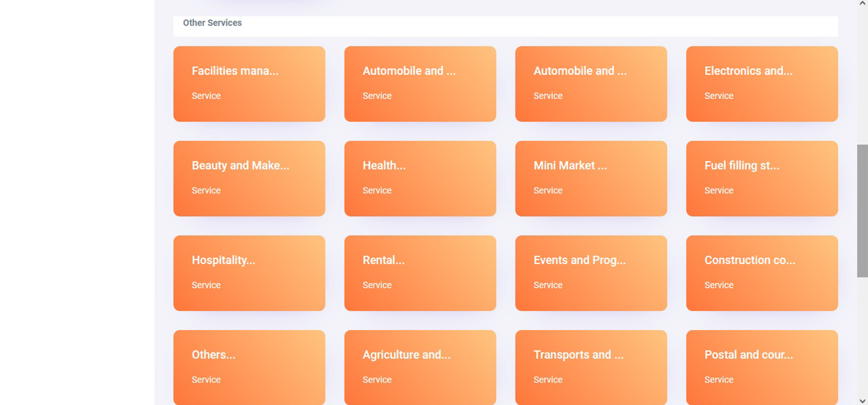Open the Health service card
This screenshot has width=868, height=405.
pyautogui.click(x=420, y=178)
